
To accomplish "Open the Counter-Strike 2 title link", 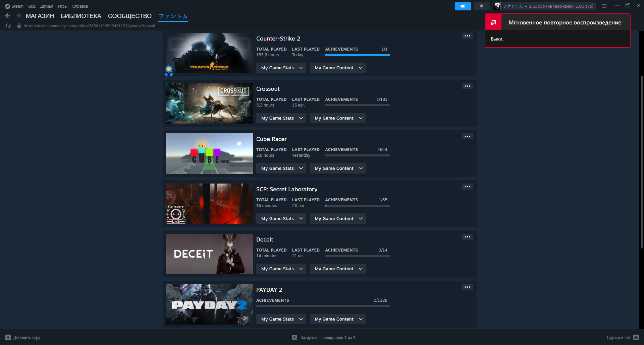I will (x=278, y=39).
